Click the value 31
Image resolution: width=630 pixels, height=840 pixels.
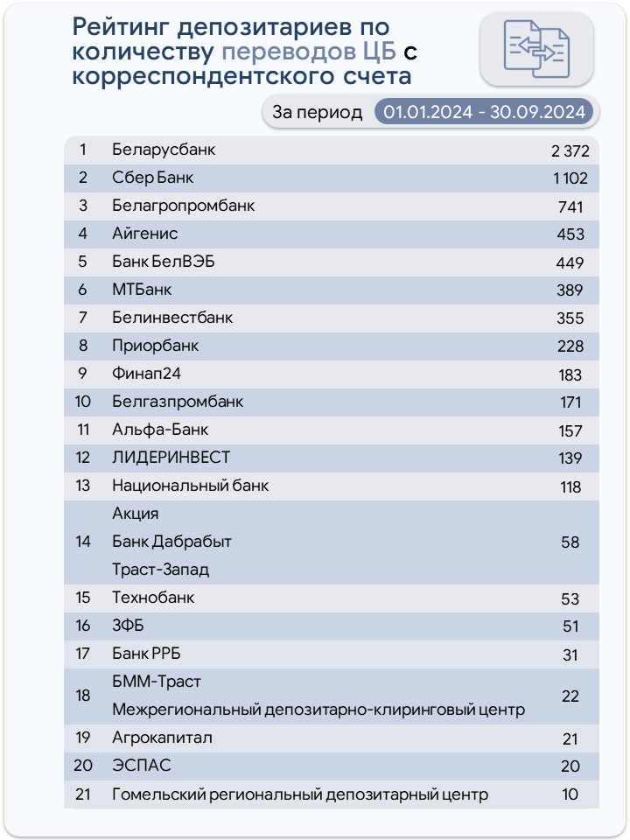tap(570, 654)
